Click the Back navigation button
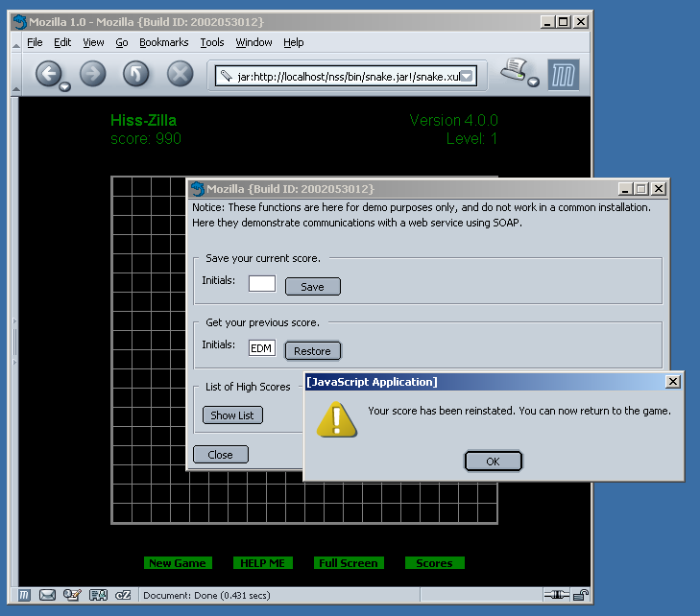The width and height of the screenshot is (700, 616). (x=48, y=74)
